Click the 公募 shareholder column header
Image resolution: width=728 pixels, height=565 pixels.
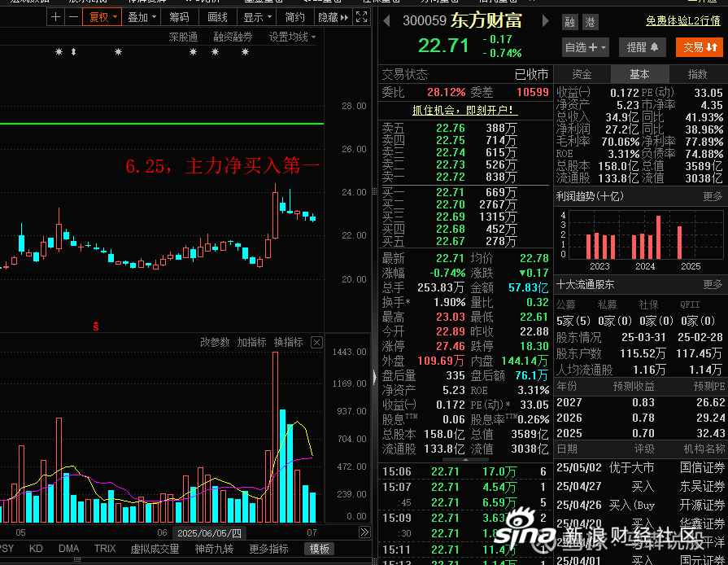(565, 304)
